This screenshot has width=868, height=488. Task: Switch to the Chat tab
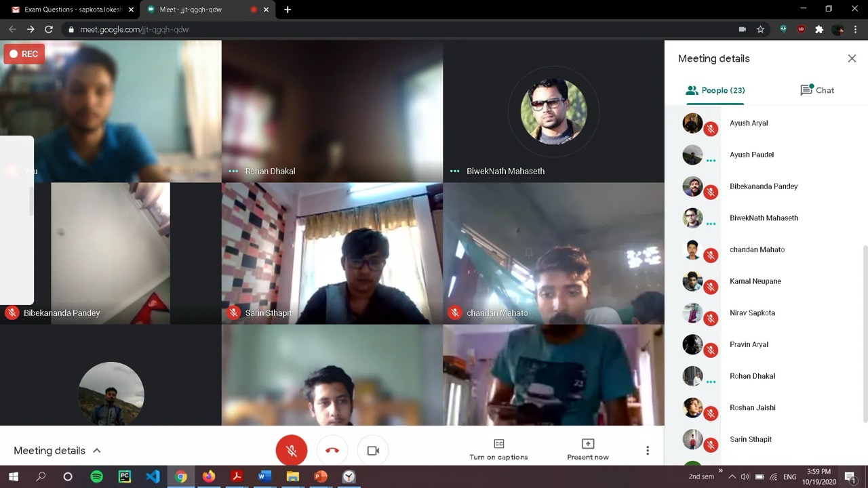pos(817,90)
